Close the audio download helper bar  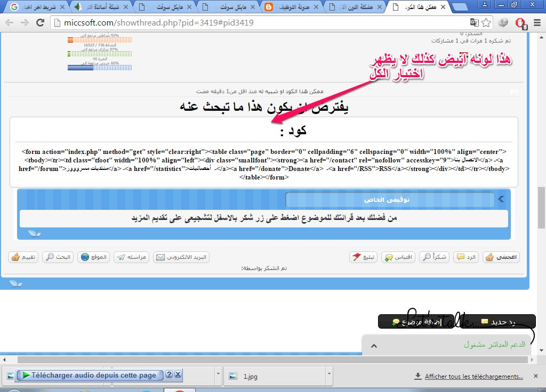click(x=179, y=374)
